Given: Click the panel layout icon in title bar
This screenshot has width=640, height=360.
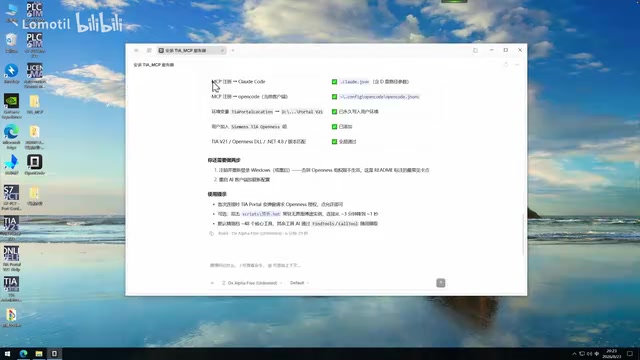Looking at the screenshot, I should tap(476, 50).
